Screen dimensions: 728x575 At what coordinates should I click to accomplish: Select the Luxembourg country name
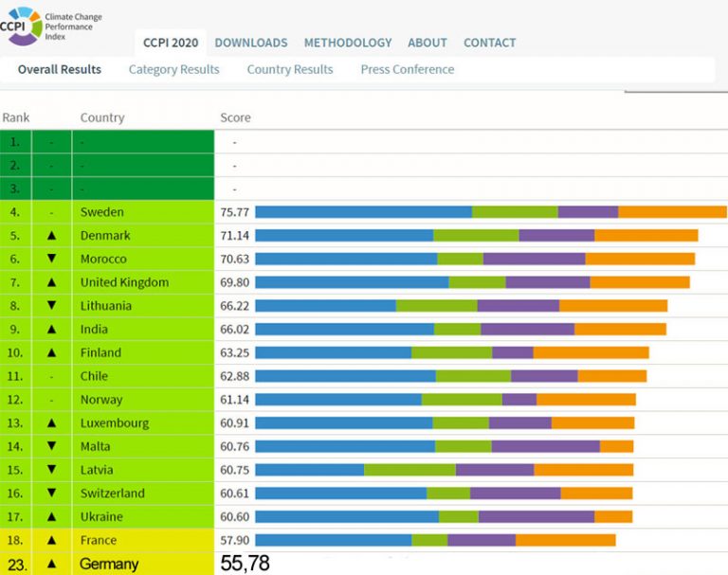(x=115, y=422)
